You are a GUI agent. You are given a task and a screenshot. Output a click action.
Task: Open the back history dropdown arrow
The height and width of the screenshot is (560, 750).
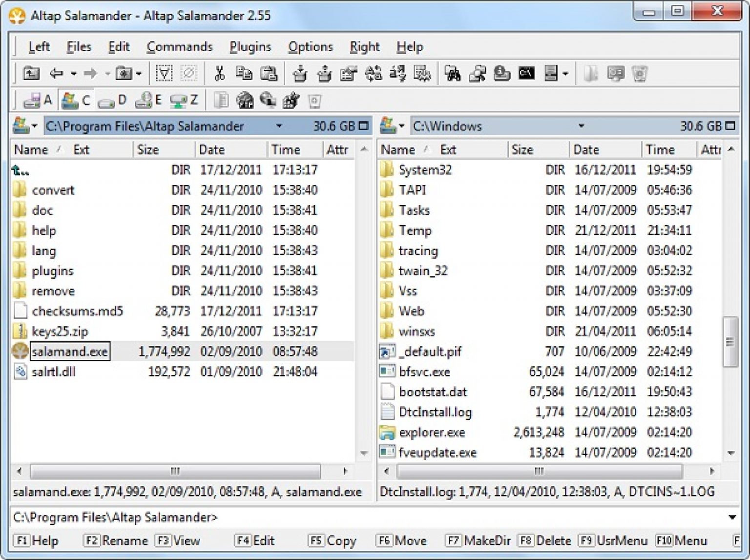coord(73,74)
